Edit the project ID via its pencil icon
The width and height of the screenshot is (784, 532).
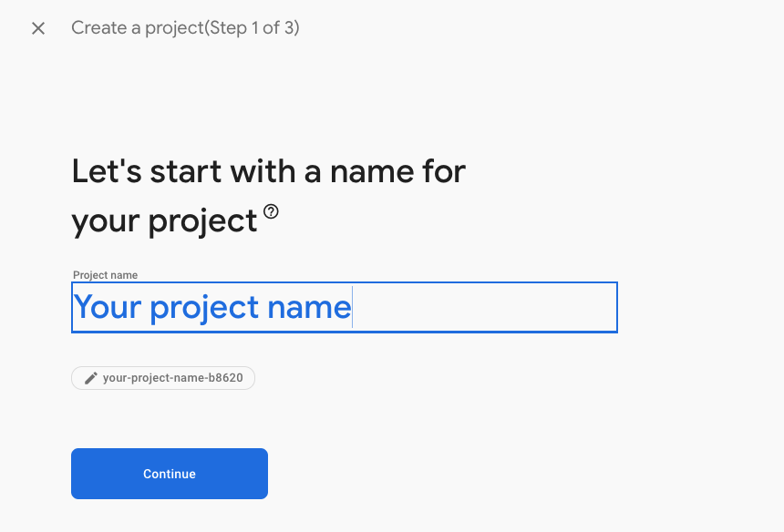tap(90, 378)
